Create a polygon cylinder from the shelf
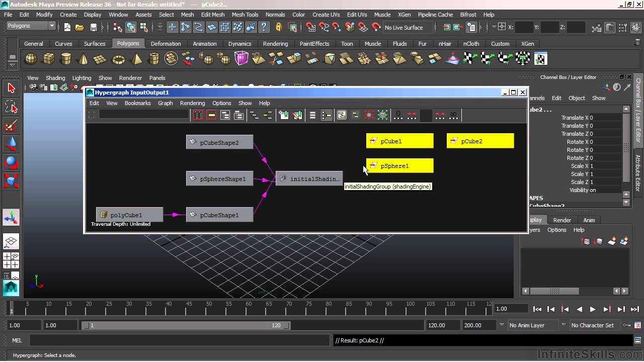 click(66, 59)
